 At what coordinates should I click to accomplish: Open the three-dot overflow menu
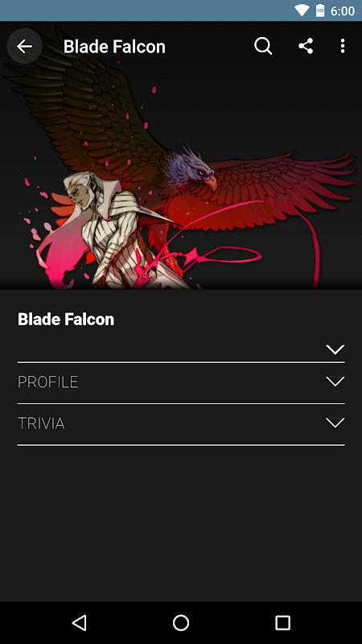point(343,46)
